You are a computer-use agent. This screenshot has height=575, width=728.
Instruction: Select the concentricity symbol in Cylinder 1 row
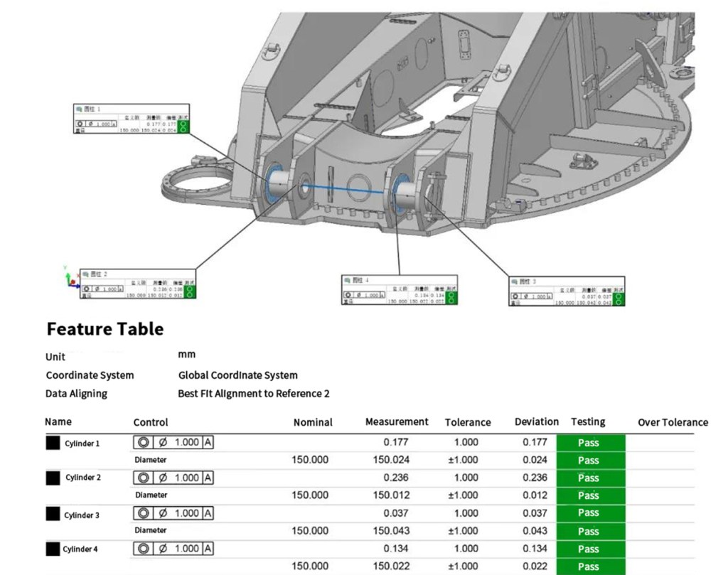[x=143, y=442]
